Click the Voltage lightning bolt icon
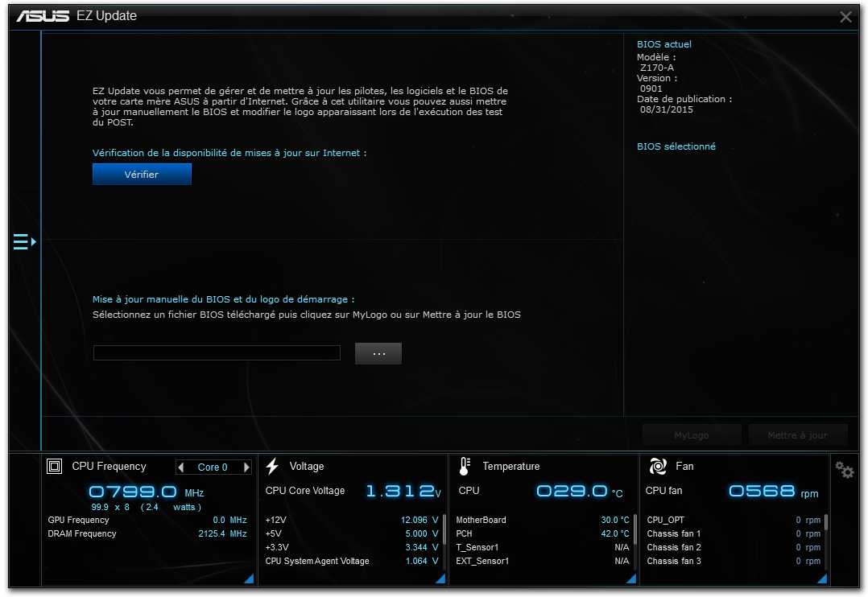Image resolution: width=868 pixels, height=597 pixels. click(272, 466)
